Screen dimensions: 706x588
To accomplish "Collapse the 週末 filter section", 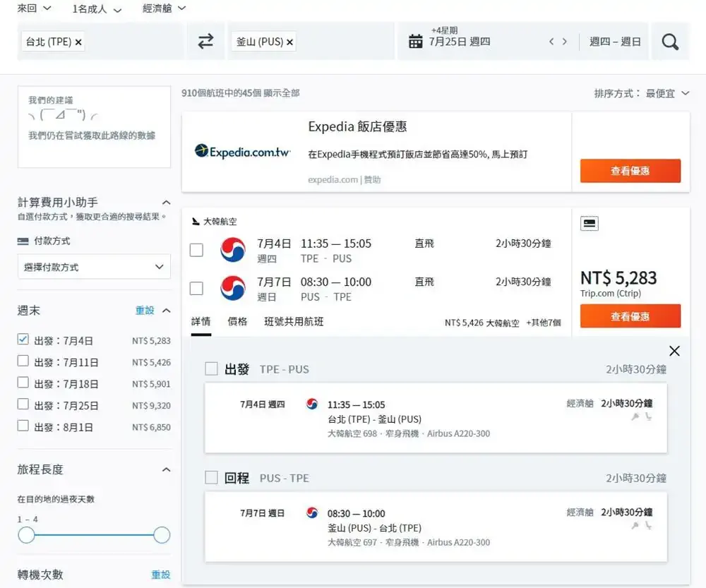I will 166,311.
